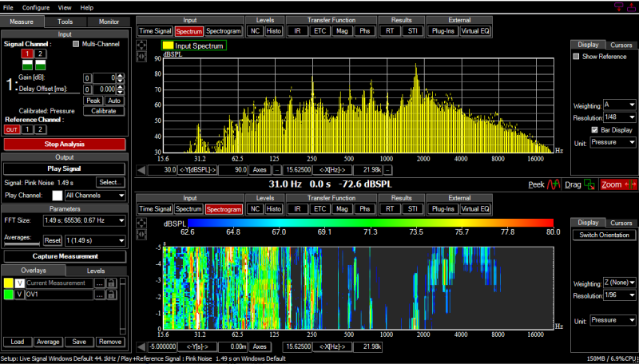This screenshot has height=364, width=639.
Task: Click the Capture Measurement button
Action: pyautogui.click(x=65, y=256)
